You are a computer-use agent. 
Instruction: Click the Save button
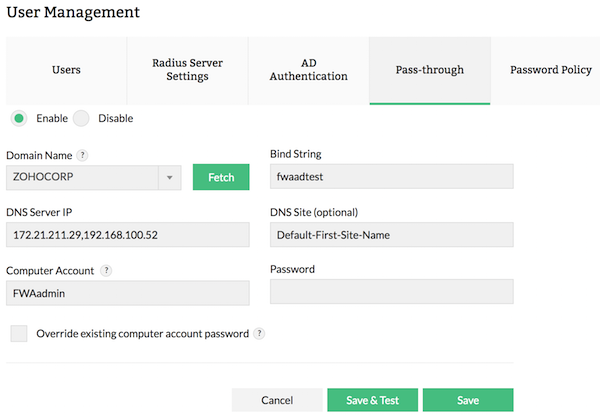[x=468, y=400]
